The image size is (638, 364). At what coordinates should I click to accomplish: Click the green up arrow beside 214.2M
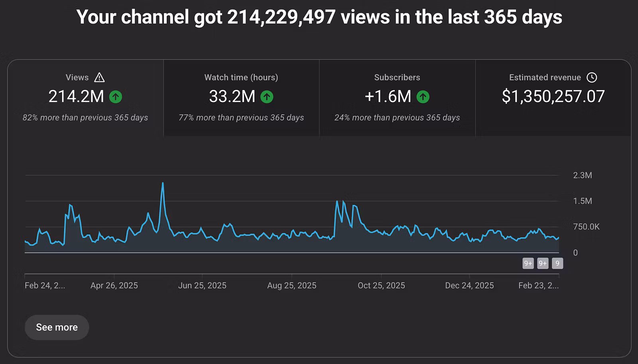(116, 97)
